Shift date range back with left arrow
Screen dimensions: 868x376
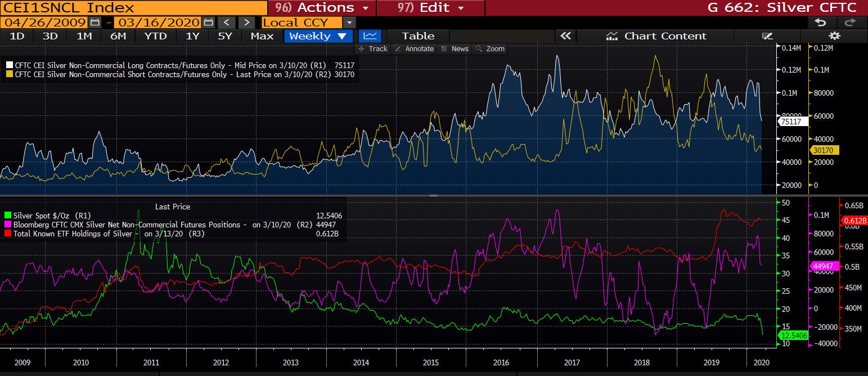226,23
